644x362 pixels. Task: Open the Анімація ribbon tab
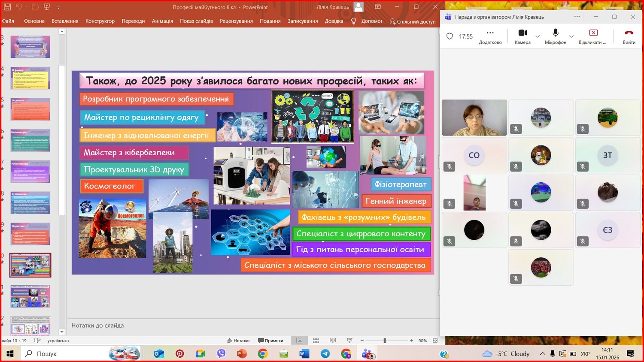coord(162,21)
